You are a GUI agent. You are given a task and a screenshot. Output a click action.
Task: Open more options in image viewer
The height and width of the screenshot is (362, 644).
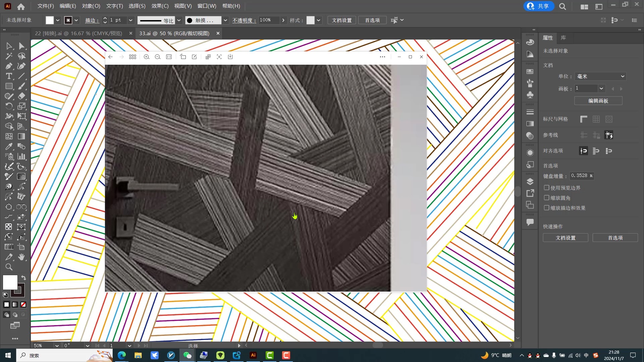coord(382,57)
